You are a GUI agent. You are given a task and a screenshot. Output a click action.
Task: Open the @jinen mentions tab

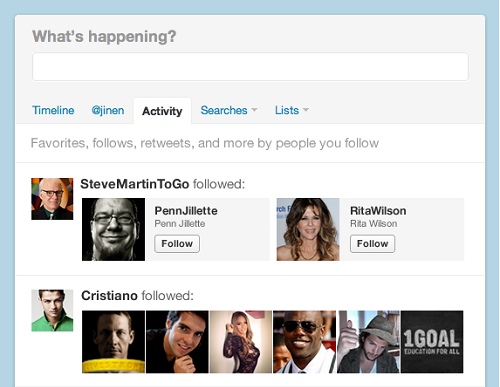pos(108,110)
